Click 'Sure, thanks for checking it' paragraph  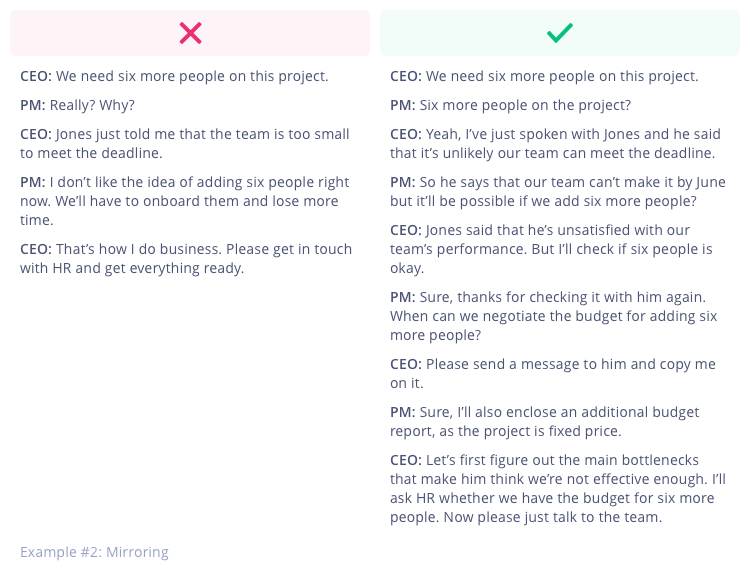pyautogui.click(x=553, y=316)
